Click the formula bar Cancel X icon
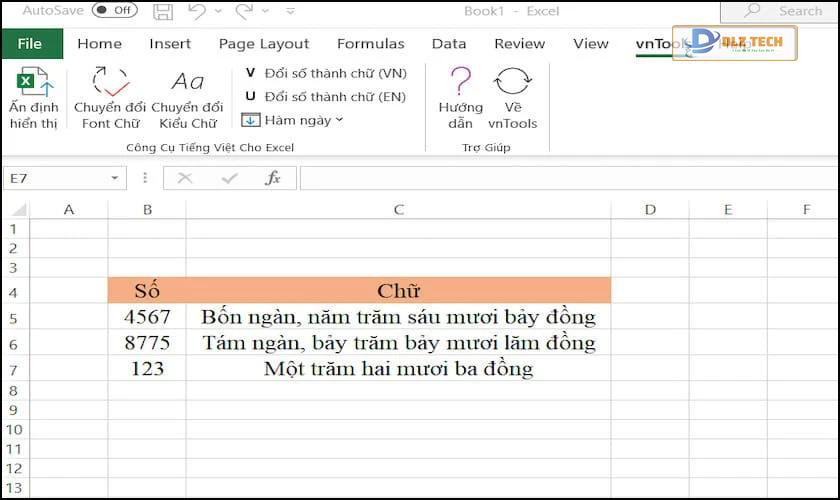The width and height of the screenshot is (840, 500). [x=185, y=178]
